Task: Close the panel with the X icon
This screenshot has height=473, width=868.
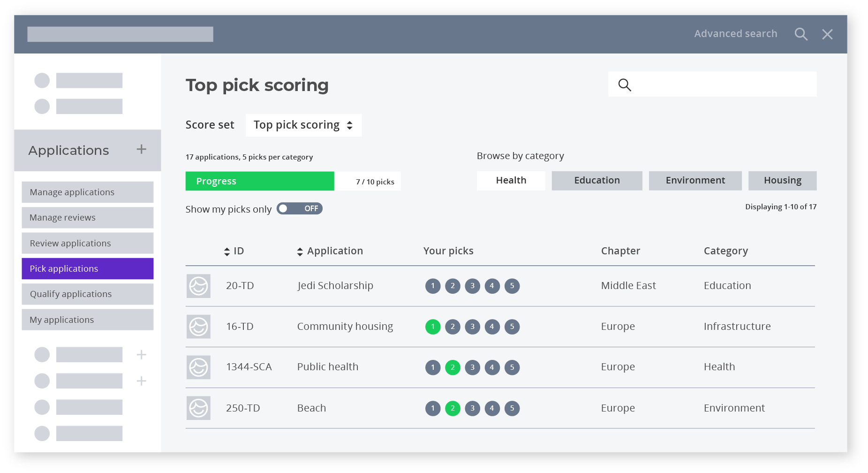Action: 827,34
